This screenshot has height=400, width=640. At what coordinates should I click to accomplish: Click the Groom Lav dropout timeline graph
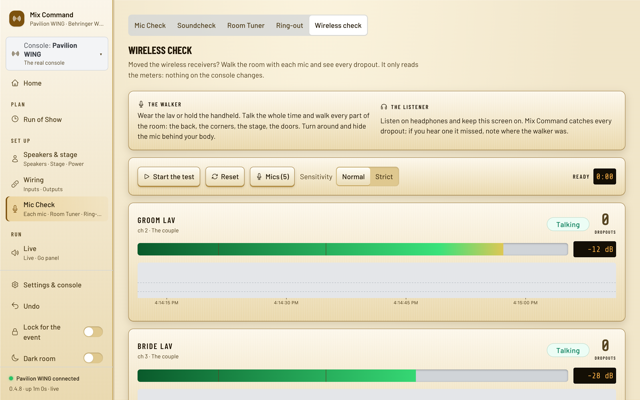click(x=377, y=280)
